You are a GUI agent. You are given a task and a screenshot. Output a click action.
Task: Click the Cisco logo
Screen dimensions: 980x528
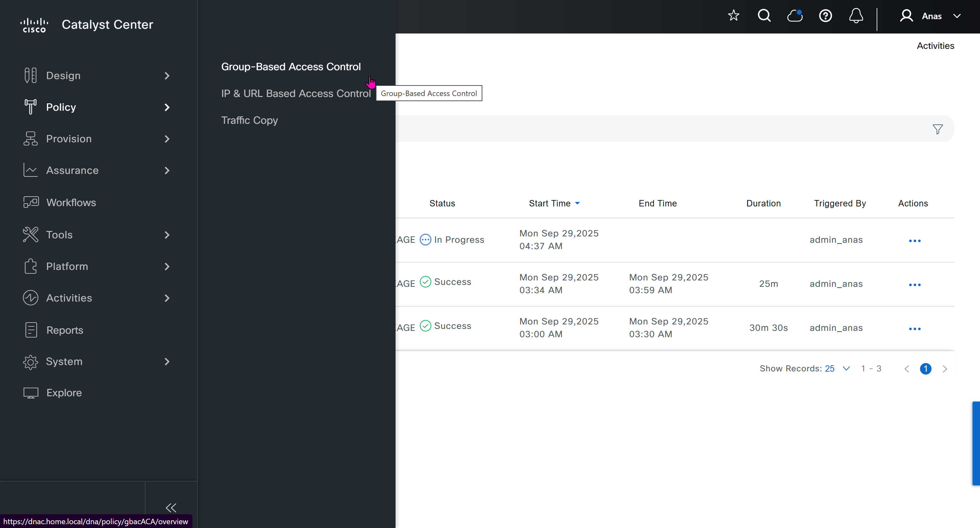34,25
